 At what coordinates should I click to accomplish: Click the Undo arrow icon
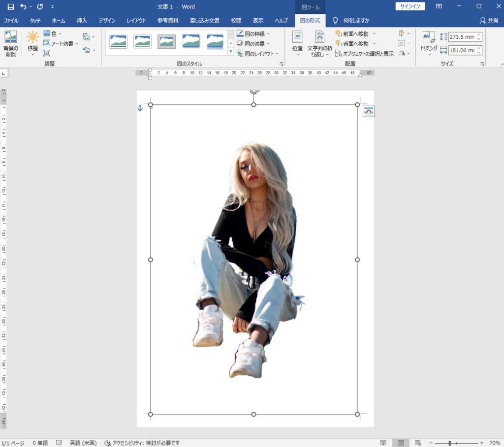click(x=23, y=7)
